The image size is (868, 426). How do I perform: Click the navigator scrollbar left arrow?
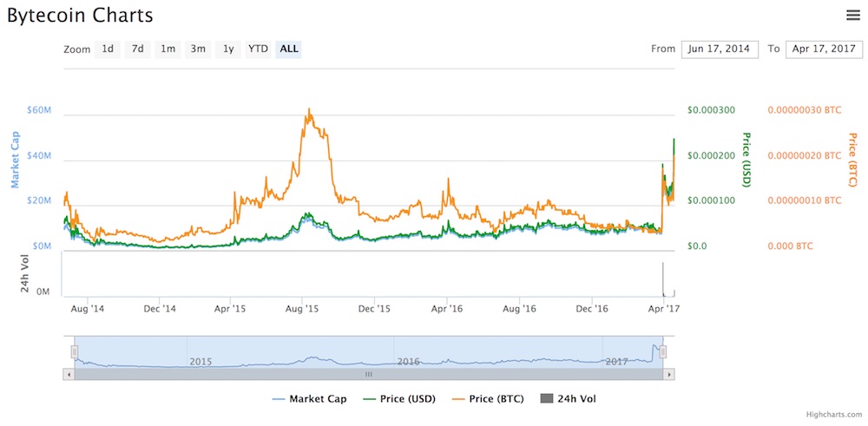tap(69, 375)
